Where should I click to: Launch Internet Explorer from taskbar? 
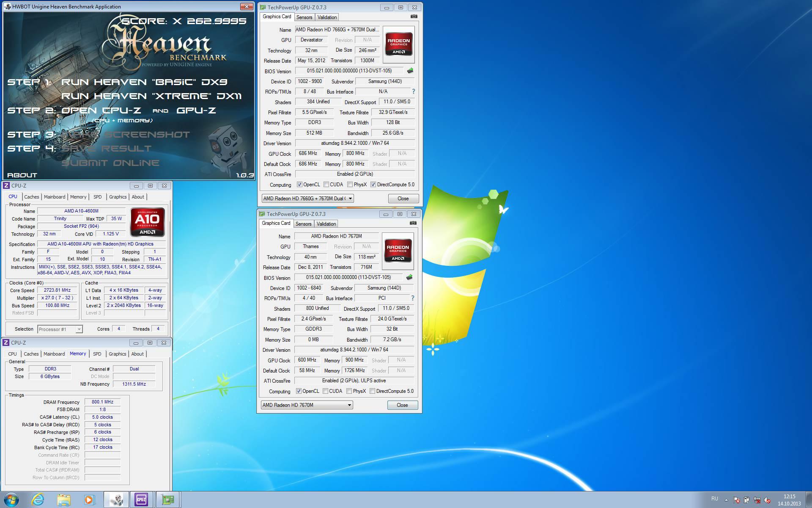(x=38, y=500)
